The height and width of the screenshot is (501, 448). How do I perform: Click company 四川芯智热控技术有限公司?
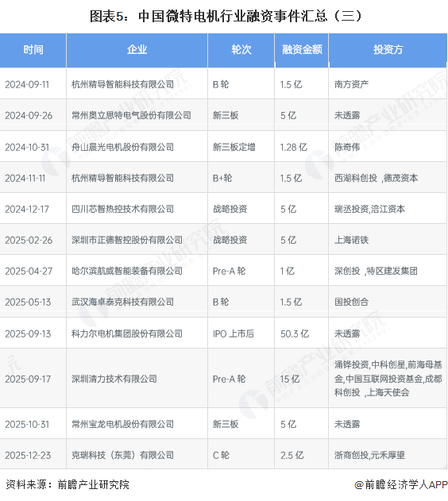[x=122, y=209]
